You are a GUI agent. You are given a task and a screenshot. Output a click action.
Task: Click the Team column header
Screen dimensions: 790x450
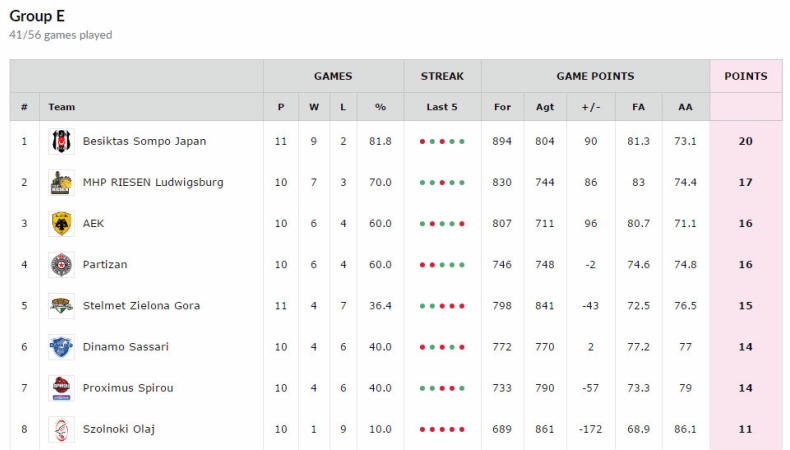coord(62,107)
